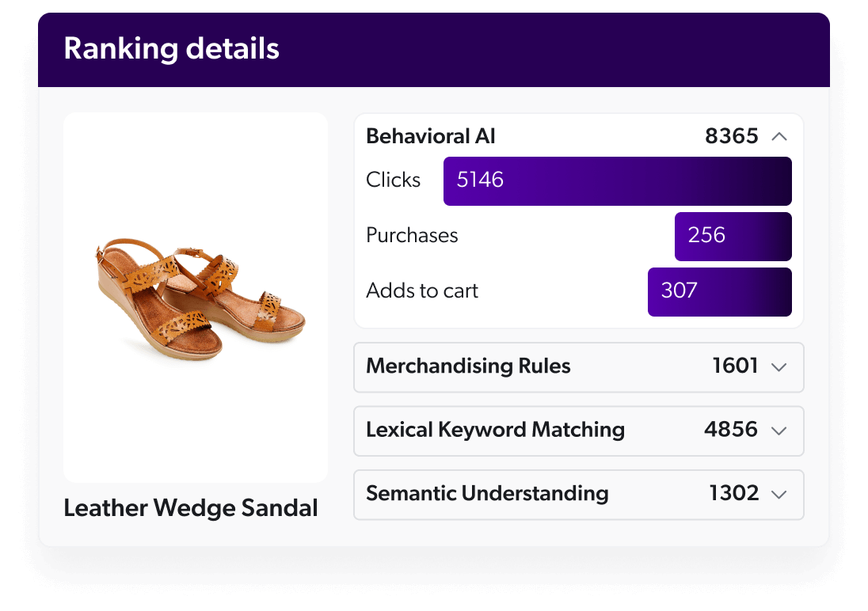Collapse the Behavioral AI section chevron

click(780, 135)
